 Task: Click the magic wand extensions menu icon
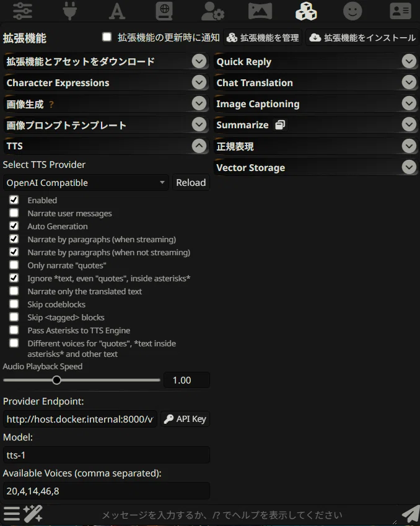pos(33,514)
